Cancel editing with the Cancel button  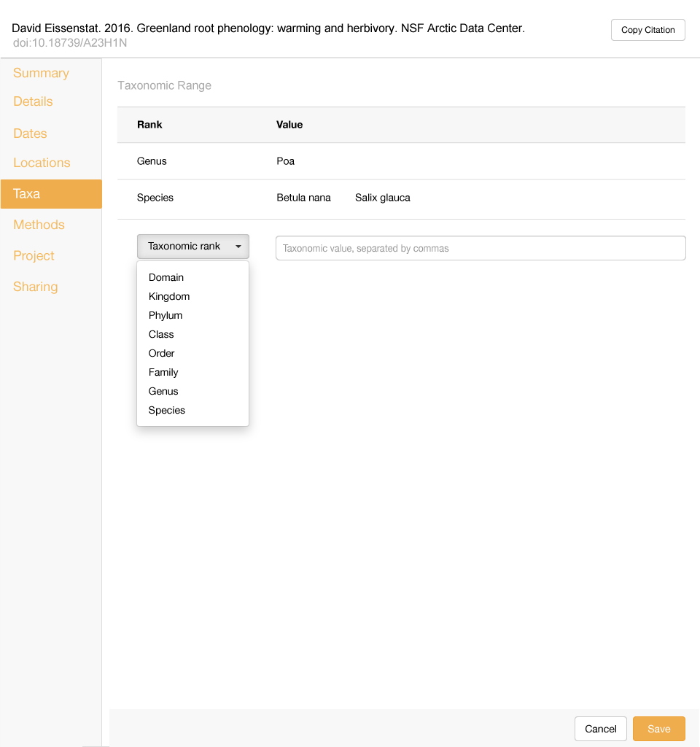pyautogui.click(x=601, y=729)
